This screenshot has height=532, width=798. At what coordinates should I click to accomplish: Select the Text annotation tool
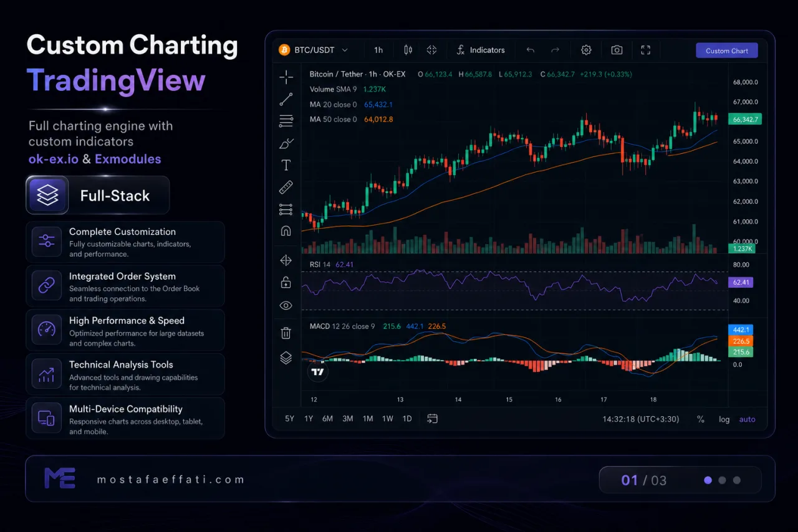click(286, 165)
